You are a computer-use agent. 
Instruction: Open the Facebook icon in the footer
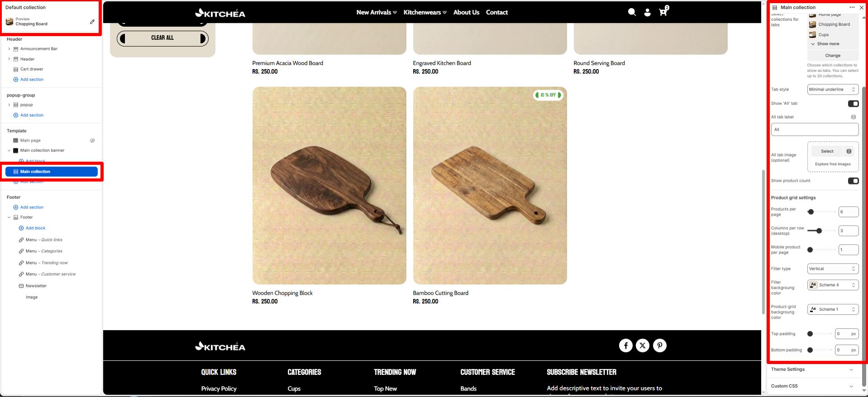point(625,345)
